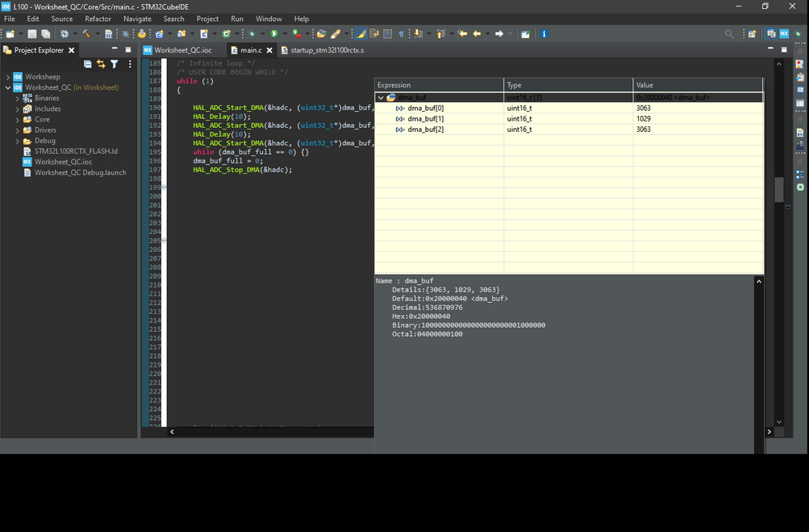Toggle the Mark Occurrences highlighter icon
Screen dimensions: 809x532
click(x=361, y=34)
